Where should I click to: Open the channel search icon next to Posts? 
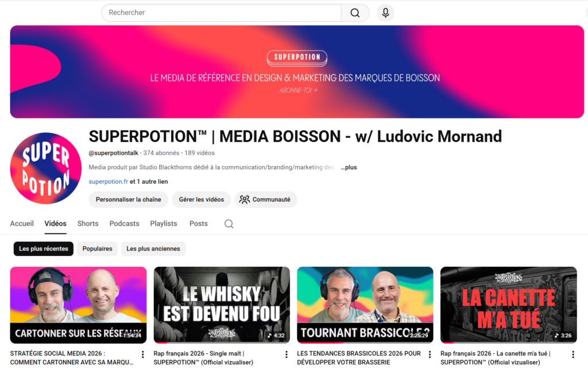pos(229,224)
